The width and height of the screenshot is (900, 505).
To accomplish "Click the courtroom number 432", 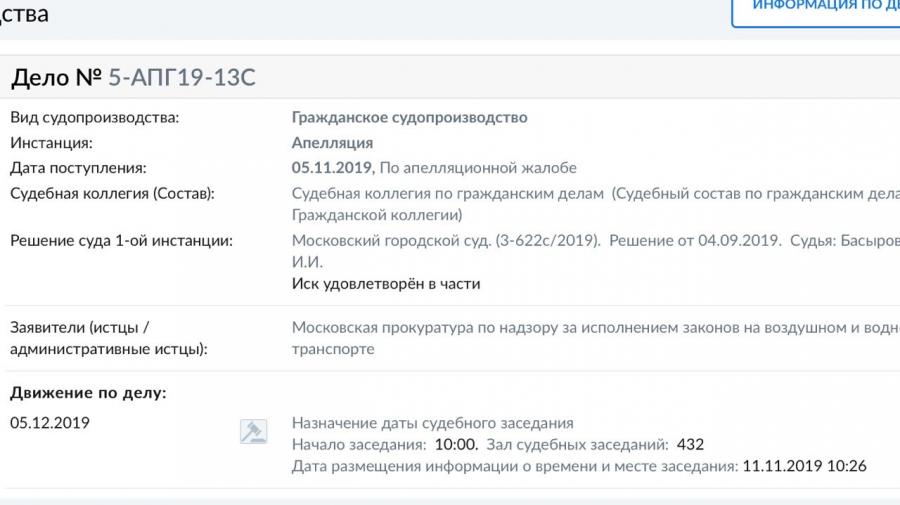I will (x=690, y=445).
